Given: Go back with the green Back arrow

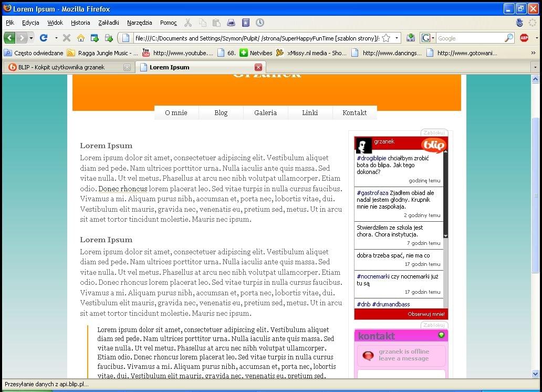Looking at the screenshot, I should [9, 38].
